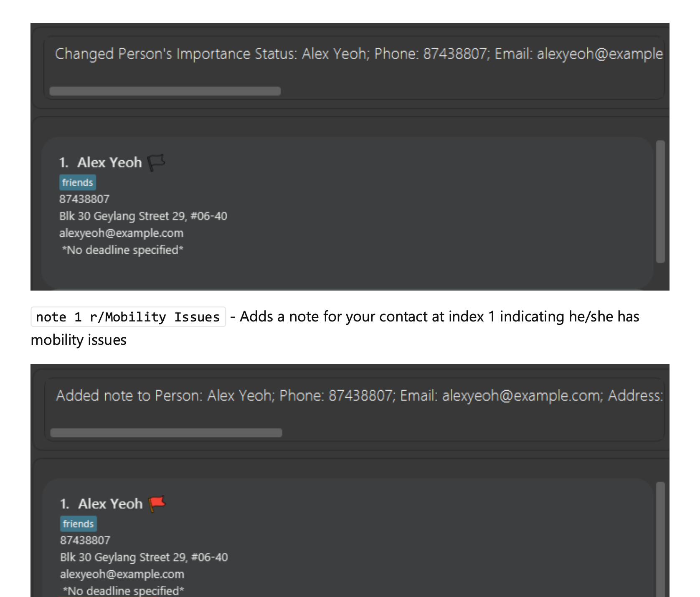700x597 pixels.
Task: Select the friends tag on the red-flagged contact
Action: [x=79, y=524]
